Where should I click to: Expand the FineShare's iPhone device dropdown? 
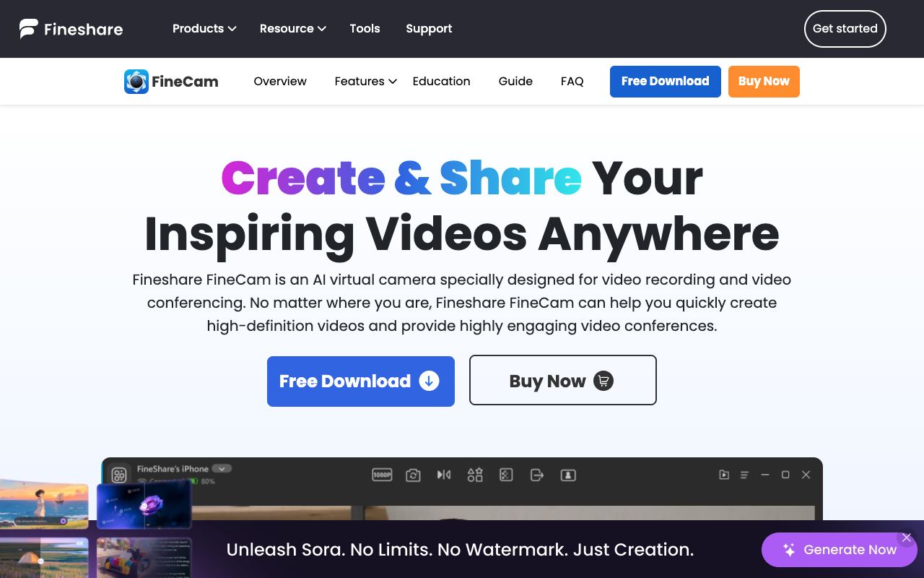click(x=222, y=468)
